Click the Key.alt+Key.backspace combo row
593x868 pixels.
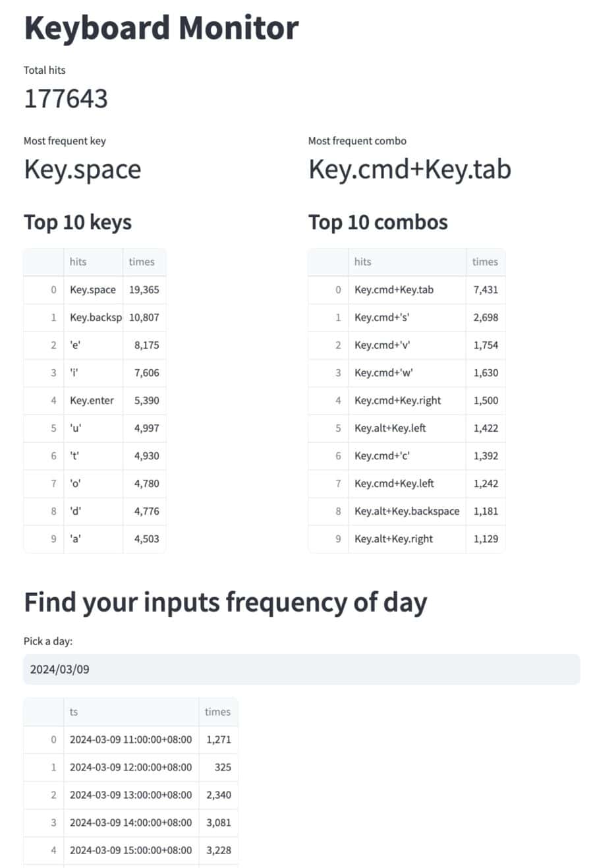tap(405, 511)
